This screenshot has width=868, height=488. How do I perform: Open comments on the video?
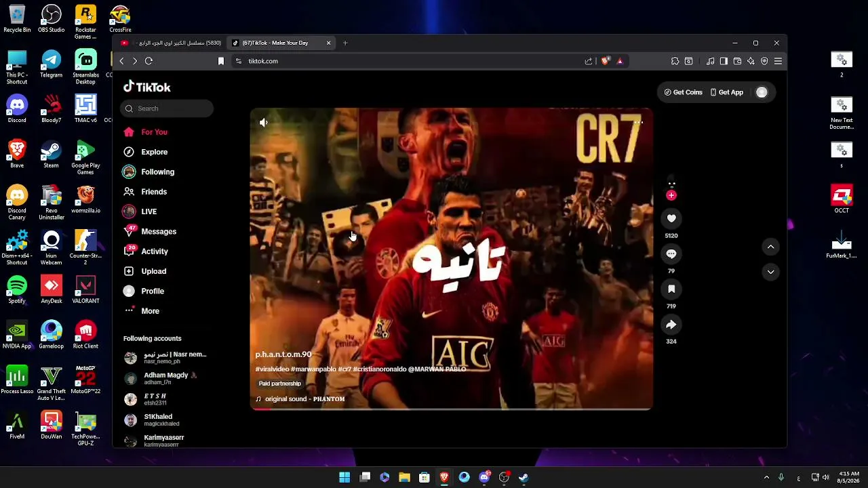pos(671,253)
